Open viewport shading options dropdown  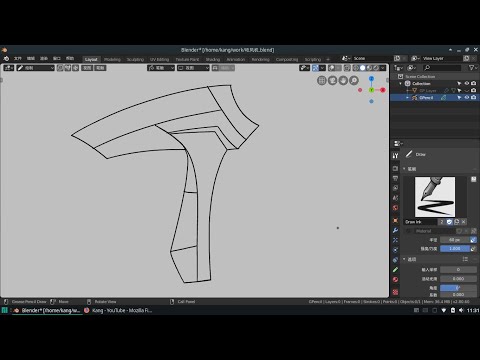(383, 68)
